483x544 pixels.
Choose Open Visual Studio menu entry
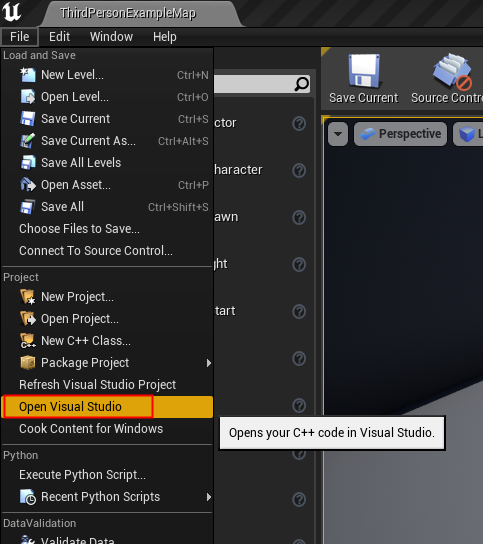107,407
